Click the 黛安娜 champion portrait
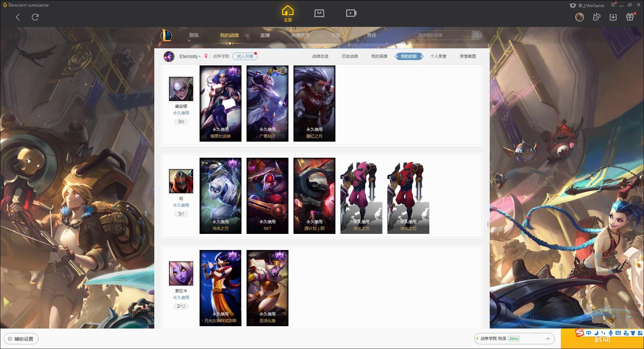Image resolution: width=644 pixels, height=349 pixels. tap(181, 89)
